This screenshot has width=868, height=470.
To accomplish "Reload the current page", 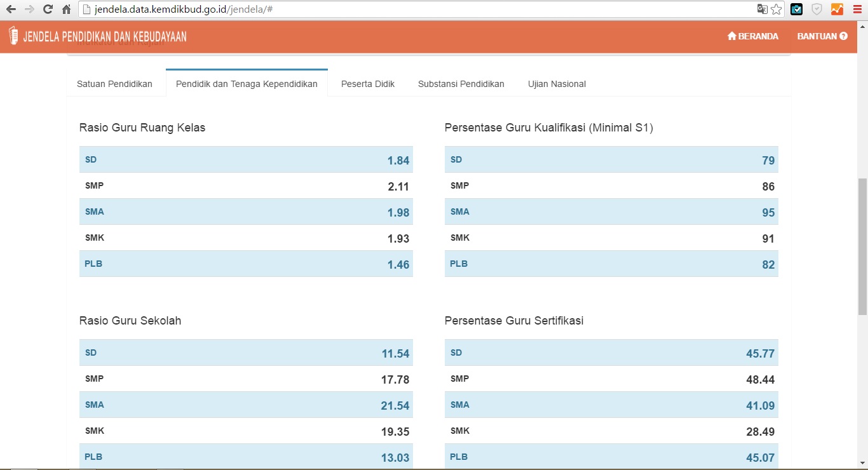I will pos(48,10).
